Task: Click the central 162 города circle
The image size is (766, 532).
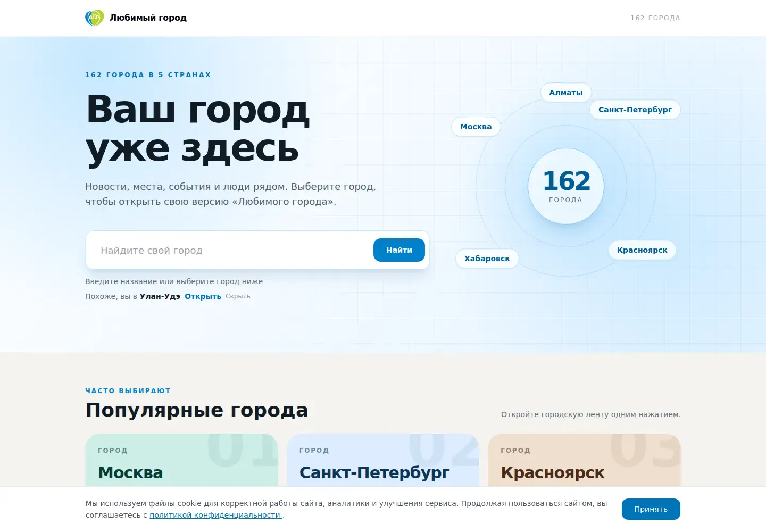Action: 566,186
